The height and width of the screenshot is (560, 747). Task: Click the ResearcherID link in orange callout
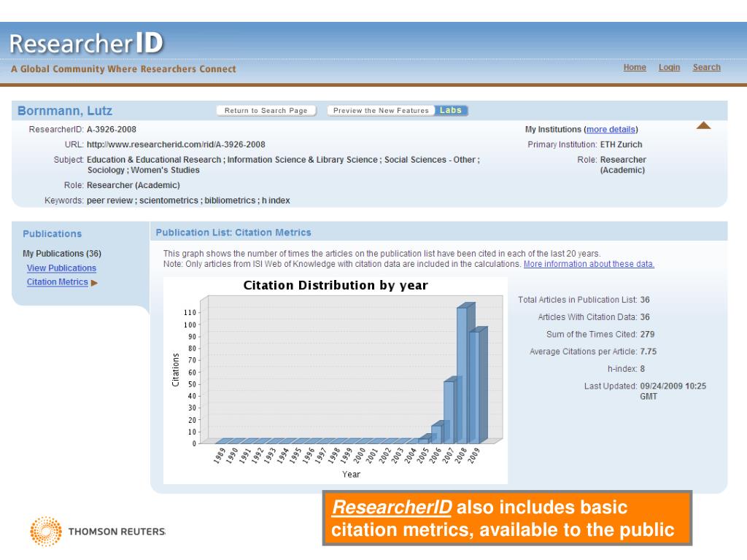[x=392, y=507]
